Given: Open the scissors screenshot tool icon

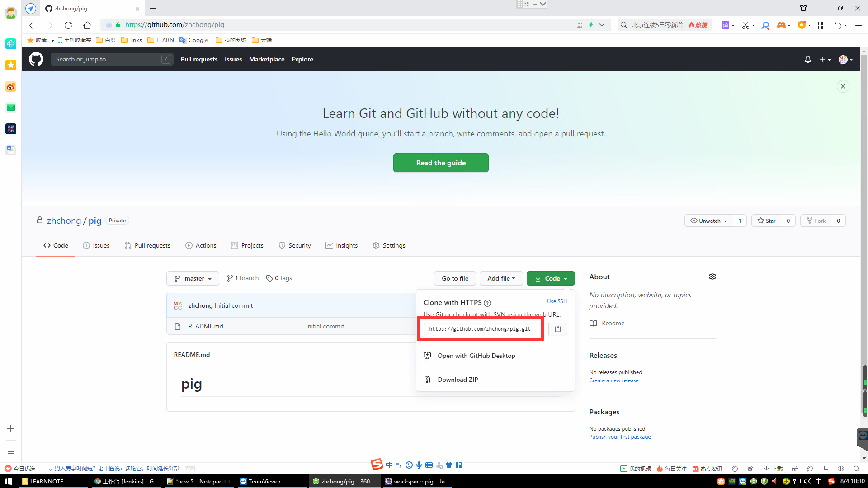Looking at the screenshot, I should 745,25.
